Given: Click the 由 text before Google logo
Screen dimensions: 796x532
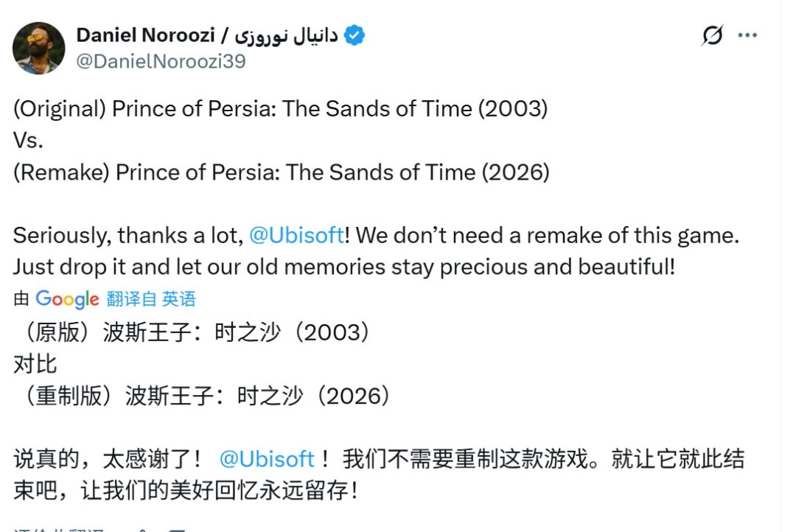Looking at the screenshot, I should click(x=21, y=299).
